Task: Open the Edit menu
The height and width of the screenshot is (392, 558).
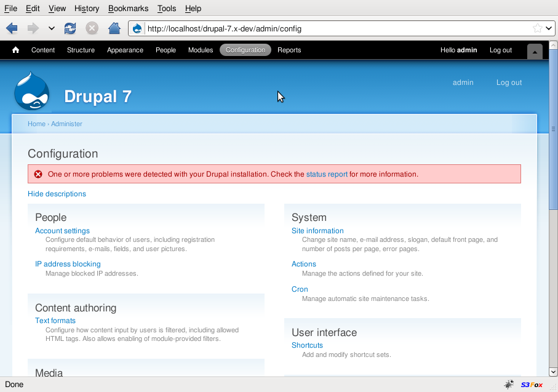Action: click(33, 8)
